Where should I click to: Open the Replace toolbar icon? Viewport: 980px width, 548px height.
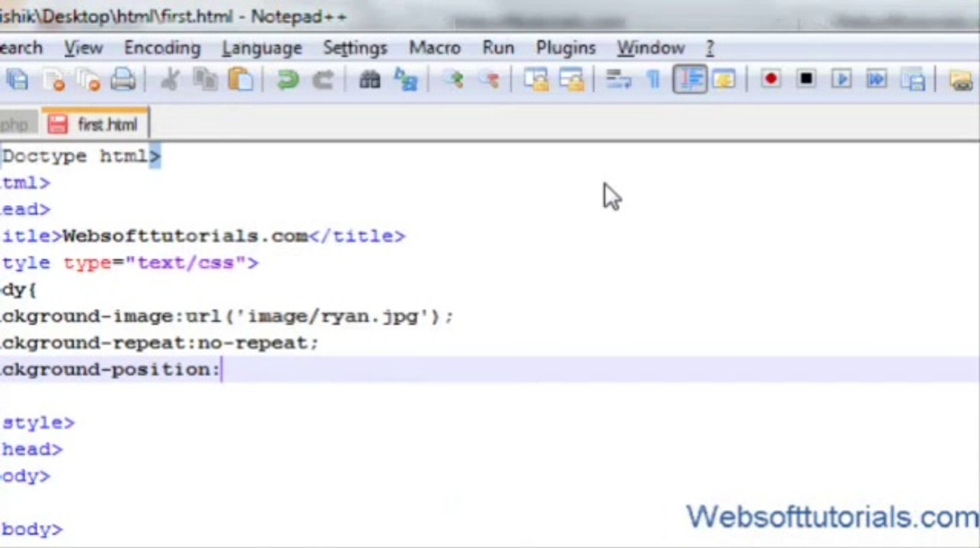[x=405, y=79]
